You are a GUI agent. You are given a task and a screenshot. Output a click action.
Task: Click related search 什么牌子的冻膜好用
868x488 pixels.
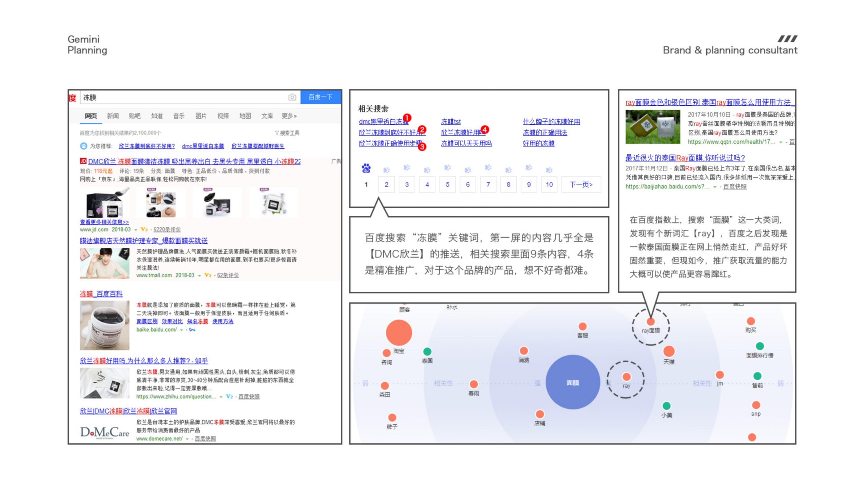pyautogui.click(x=551, y=122)
